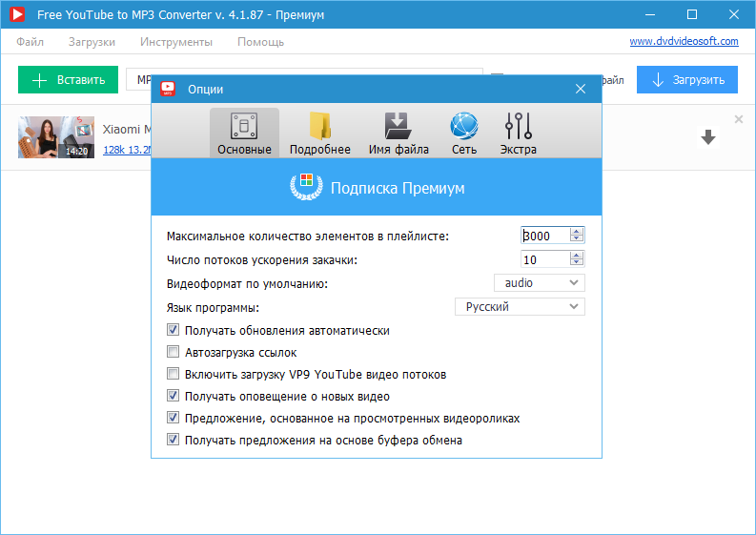756x535 pixels.
Task: Click the Premium laurel badge icon
Action: 306,187
